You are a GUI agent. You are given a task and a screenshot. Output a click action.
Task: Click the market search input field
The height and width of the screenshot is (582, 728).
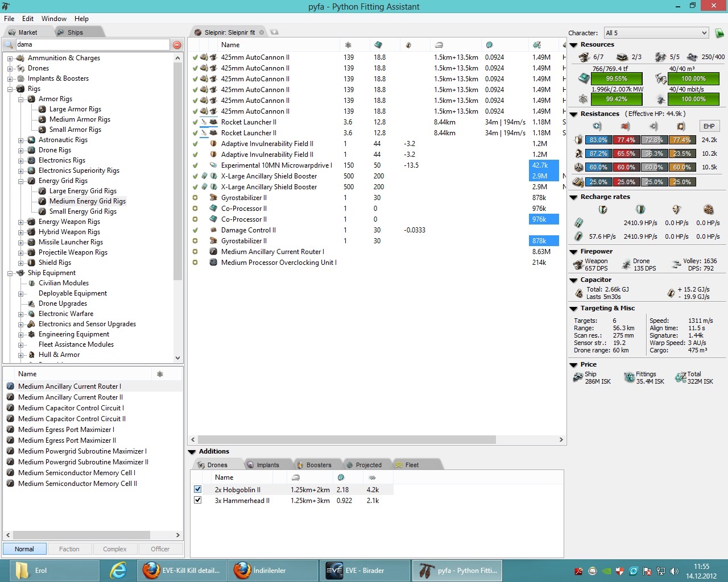(x=92, y=45)
